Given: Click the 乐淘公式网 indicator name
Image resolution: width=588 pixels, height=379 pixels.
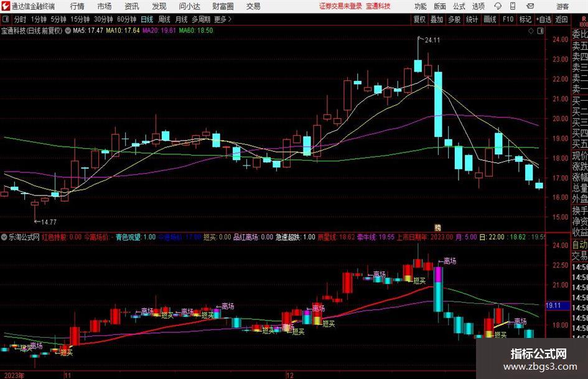Looking at the screenshot, I should click(24, 237).
